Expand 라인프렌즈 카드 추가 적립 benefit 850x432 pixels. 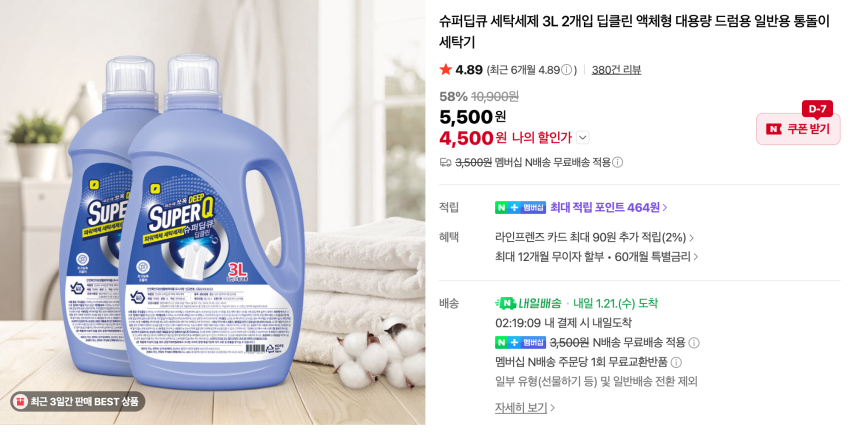pos(595,237)
